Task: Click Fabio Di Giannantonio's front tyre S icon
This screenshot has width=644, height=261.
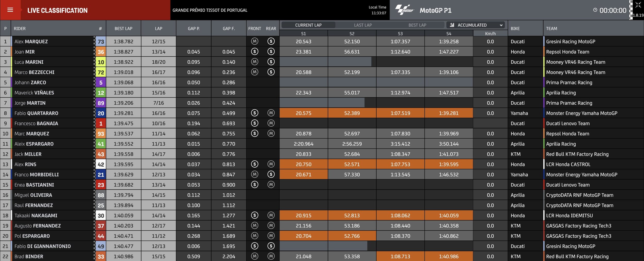Action: tap(255, 246)
